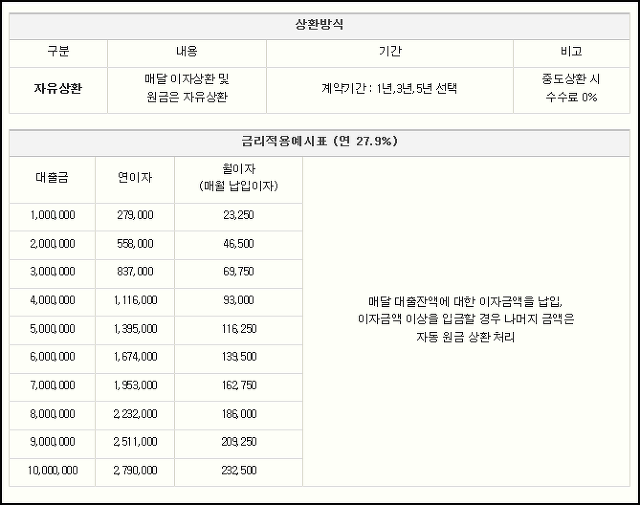Click monthly interest 93,000 cell
The height and width of the screenshot is (505, 640).
click(238, 302)
